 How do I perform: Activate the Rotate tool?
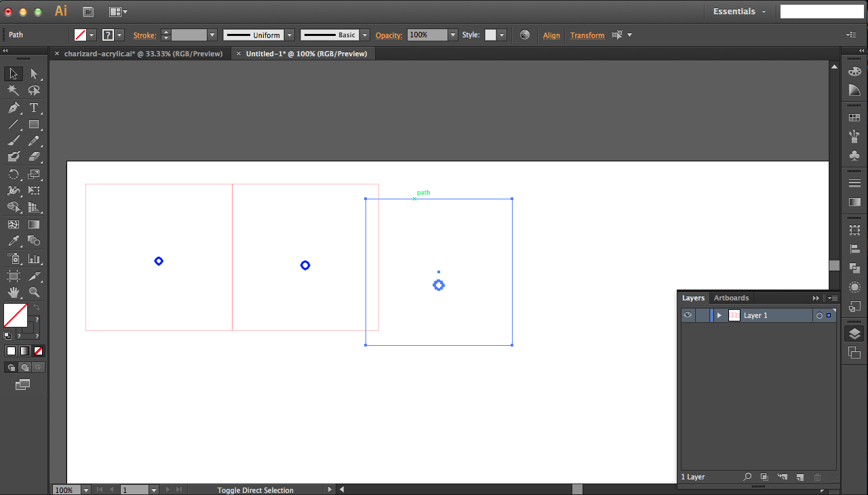point(14,174)
